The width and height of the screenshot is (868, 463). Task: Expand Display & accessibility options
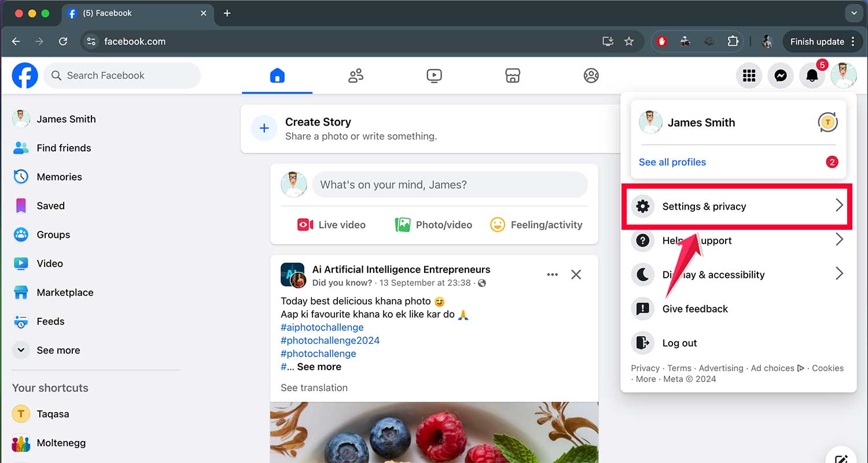[x=735, y=275]
